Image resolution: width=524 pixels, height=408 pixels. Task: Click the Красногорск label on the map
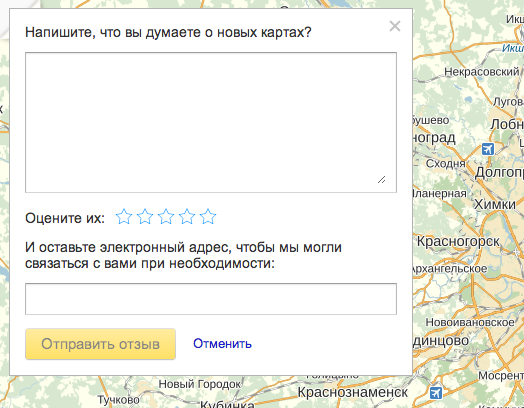pyautogui.click(x=458, y=241)
